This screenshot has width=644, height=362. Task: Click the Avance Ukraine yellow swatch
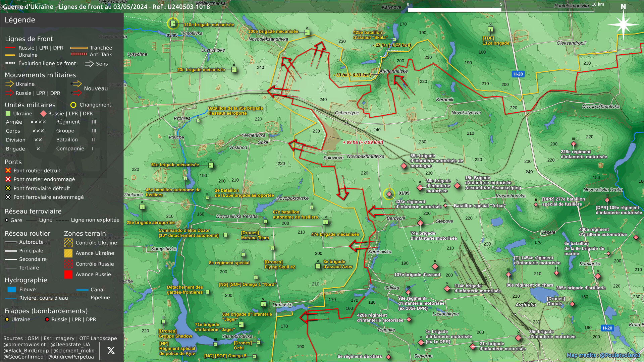point(68,253)
